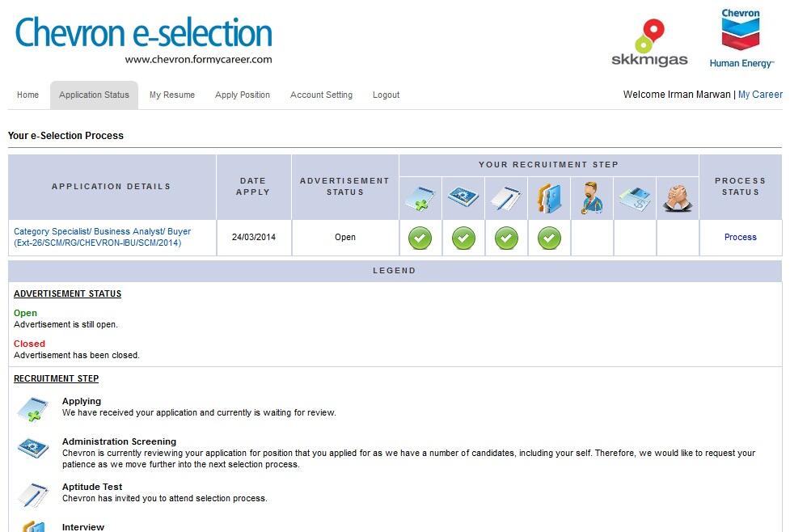
Task: Click the red Closed legend label
Action: (29, 344)
